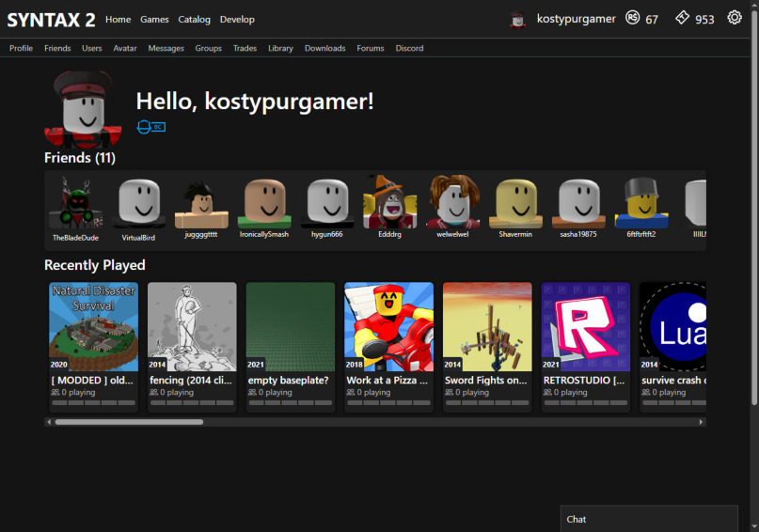
Task: Open empty baseplate? game thumbnail
Action: (x=291, y=326)
